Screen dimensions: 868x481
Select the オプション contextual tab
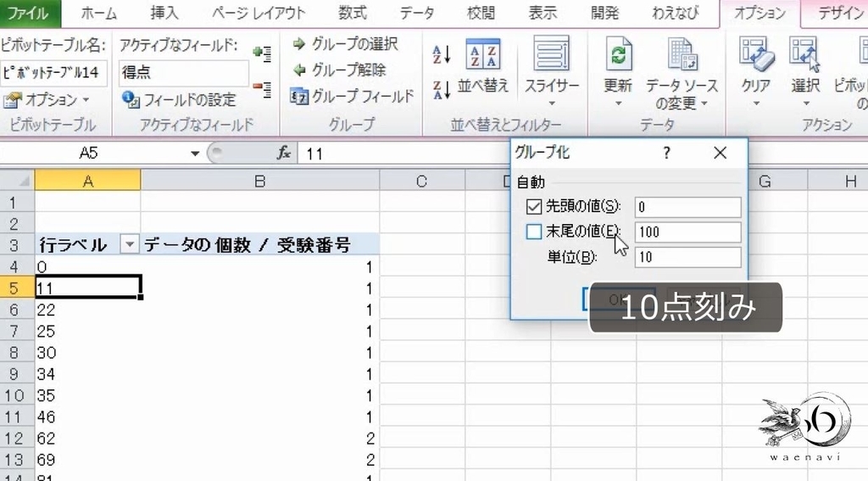pos(760,14)
